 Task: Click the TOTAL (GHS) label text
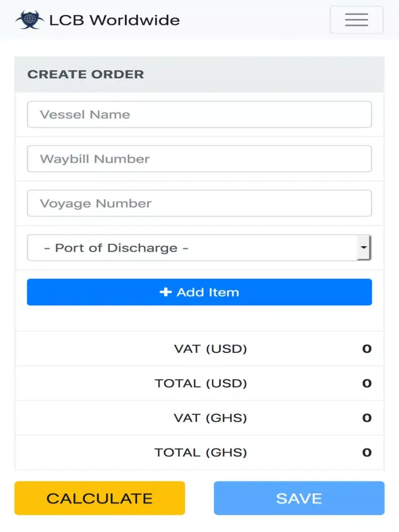click(x=201, y=453)
